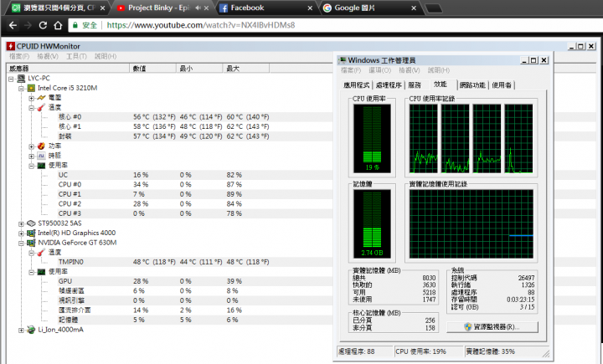This screenshot has height=364, width=603.
Task: Click the 數值 column header
Action: tap(153, 69)
